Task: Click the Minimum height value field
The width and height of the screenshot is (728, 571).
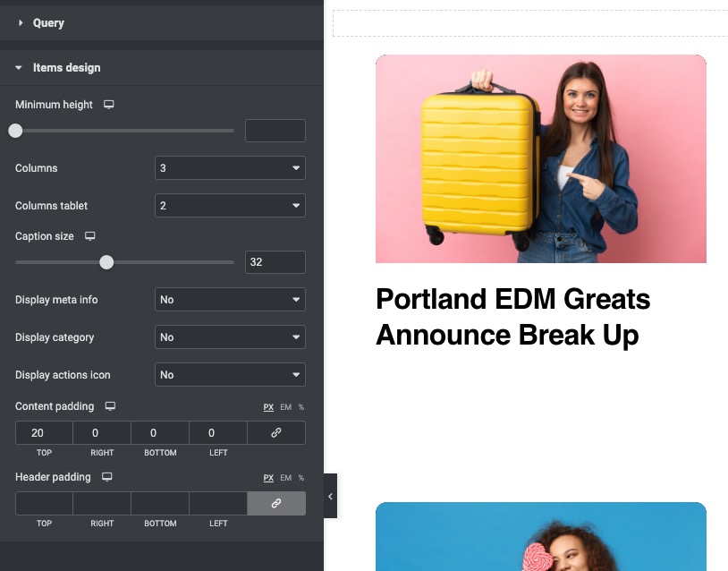Action: [275, 130]
